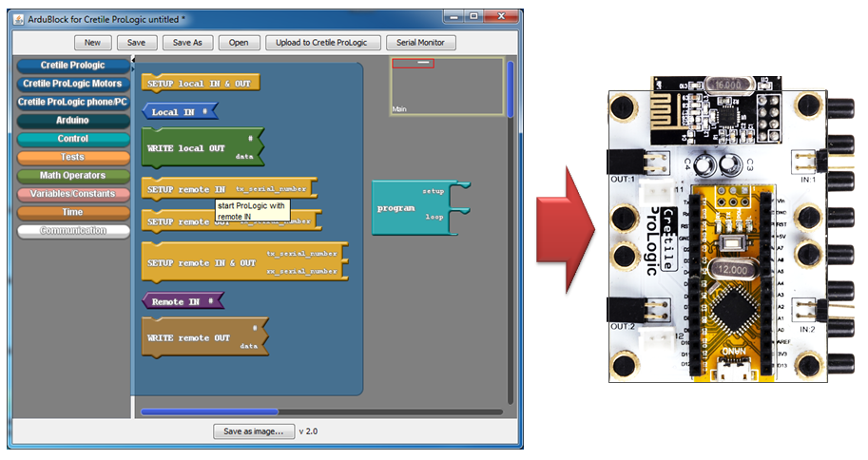Open the Control block drawer

73,139
